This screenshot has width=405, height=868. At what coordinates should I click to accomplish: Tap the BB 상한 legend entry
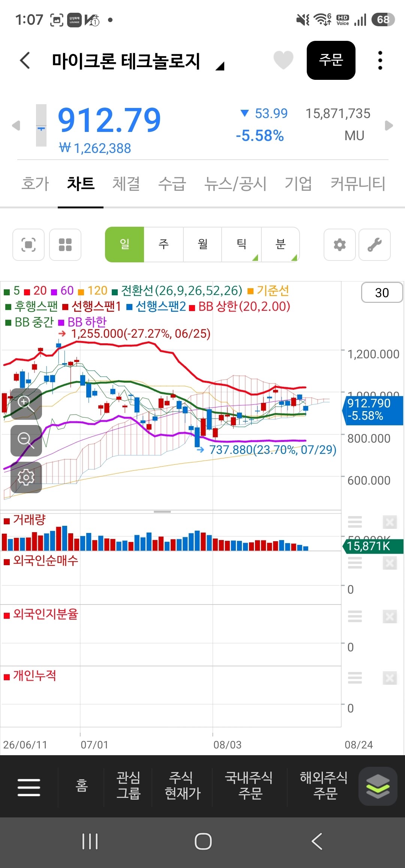point(240,307)
